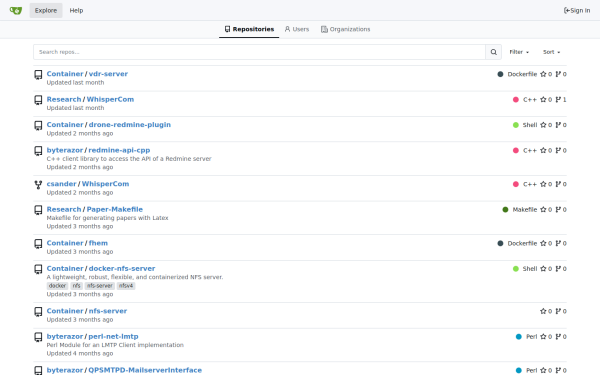Switch to the Repositories tab
The width and height of the screenshot is (600, 375).
click(x=249, y=29)
